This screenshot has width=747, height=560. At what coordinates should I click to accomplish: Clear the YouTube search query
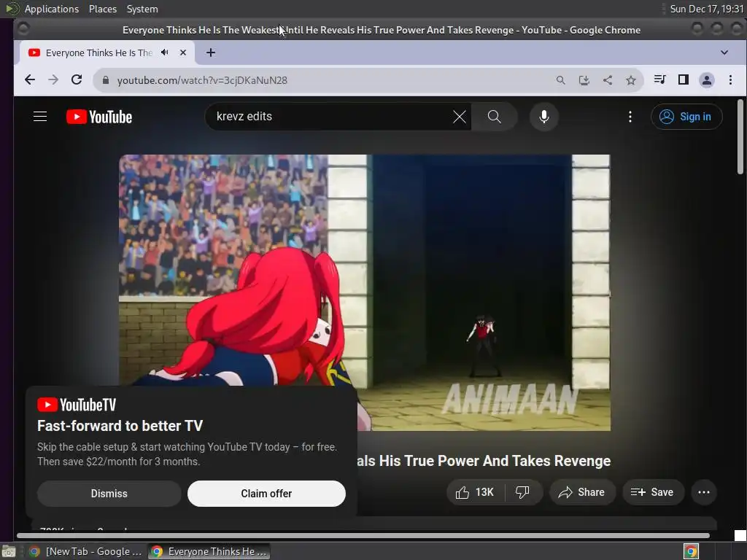(x=460, y=117)
